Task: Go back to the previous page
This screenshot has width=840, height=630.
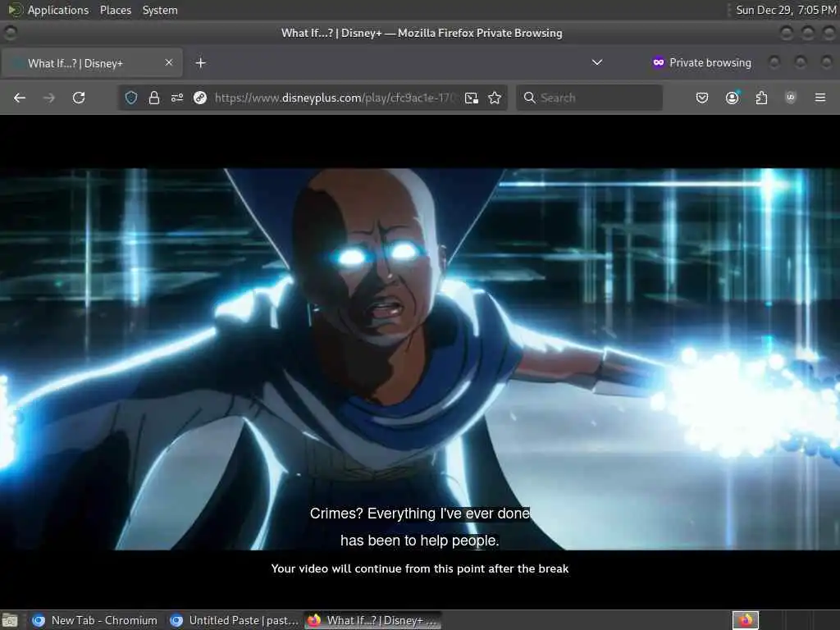Action: coord(20,98)
